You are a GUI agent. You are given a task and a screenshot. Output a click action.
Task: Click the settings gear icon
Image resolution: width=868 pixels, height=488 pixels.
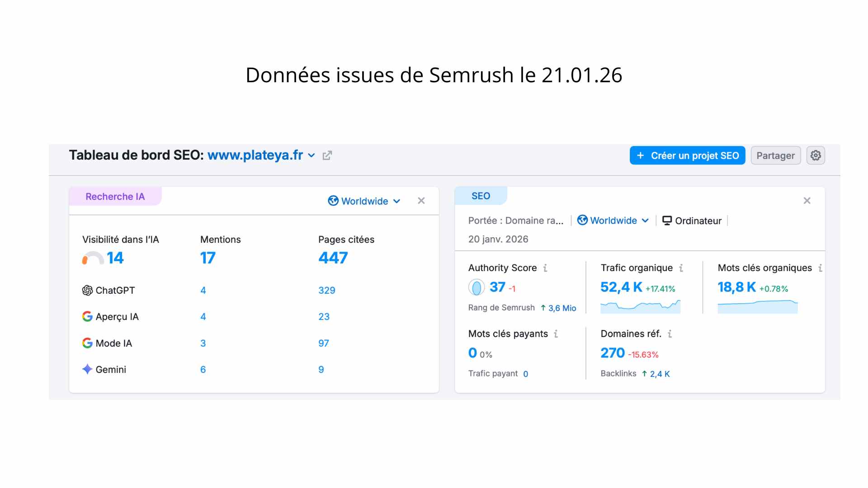816,155
